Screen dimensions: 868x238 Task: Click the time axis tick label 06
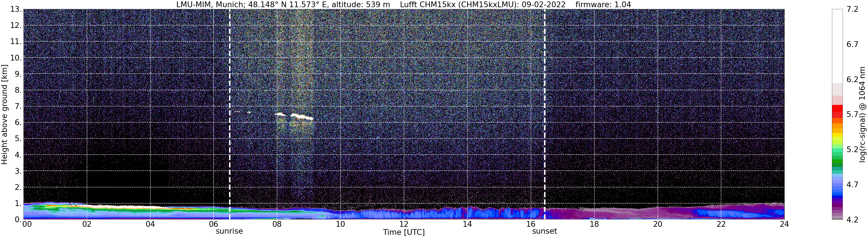214,224
